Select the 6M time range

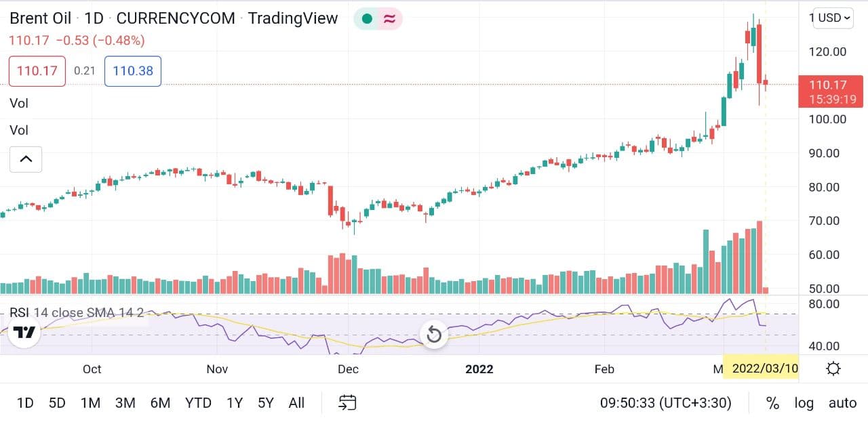(160, 403)
